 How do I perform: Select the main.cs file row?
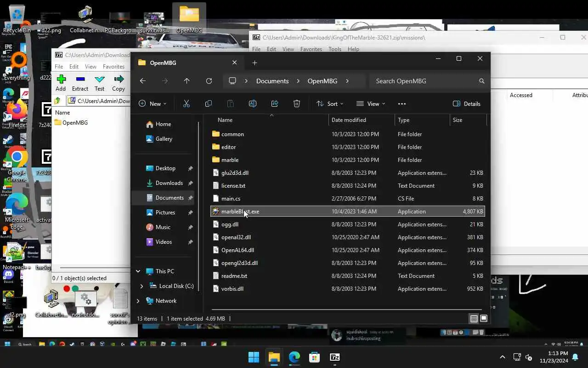click(347, 199)
